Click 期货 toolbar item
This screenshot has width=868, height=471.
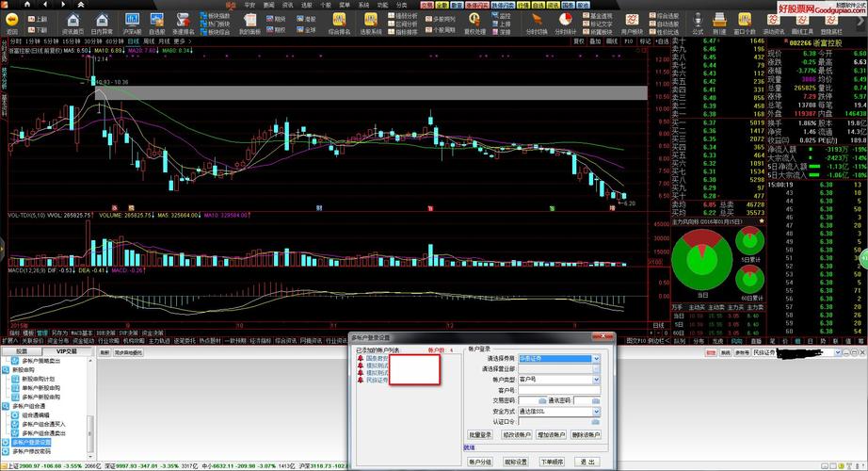276,19
